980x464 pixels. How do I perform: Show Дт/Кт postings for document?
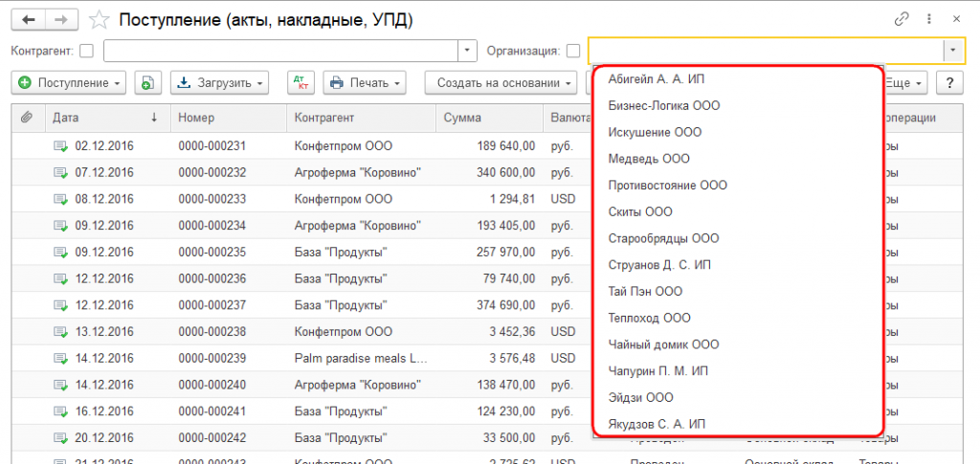(301, 82)
